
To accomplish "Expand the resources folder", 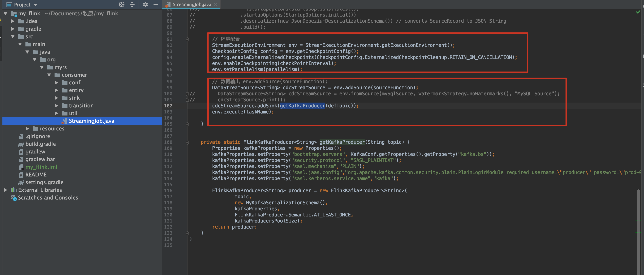I will coord(27,128).
